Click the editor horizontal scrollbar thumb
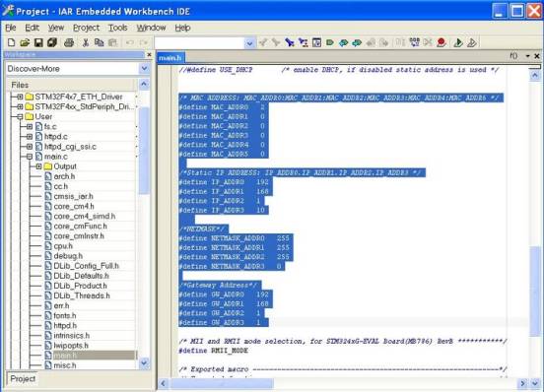The image size is (544, 392). point(221,383)
